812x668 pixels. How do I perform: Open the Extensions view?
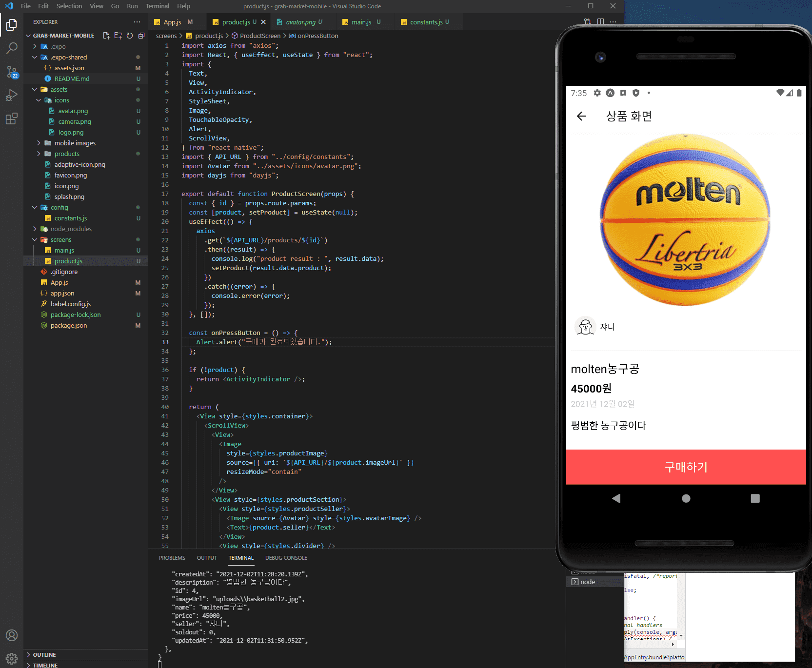pos(12,118)
